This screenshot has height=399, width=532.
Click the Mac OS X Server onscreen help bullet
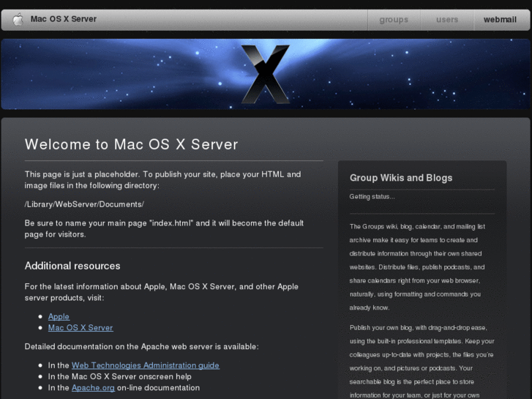[119, 376]
